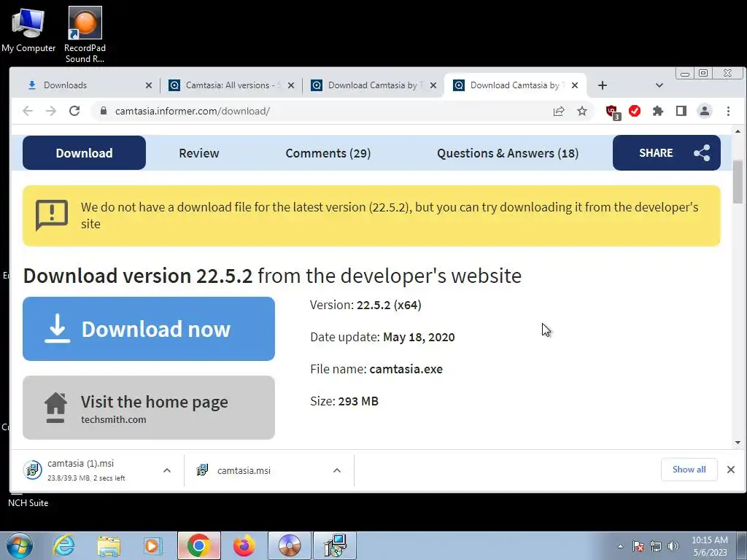
Task: Open Chrome three-dot menu
Action: point(728,111)
